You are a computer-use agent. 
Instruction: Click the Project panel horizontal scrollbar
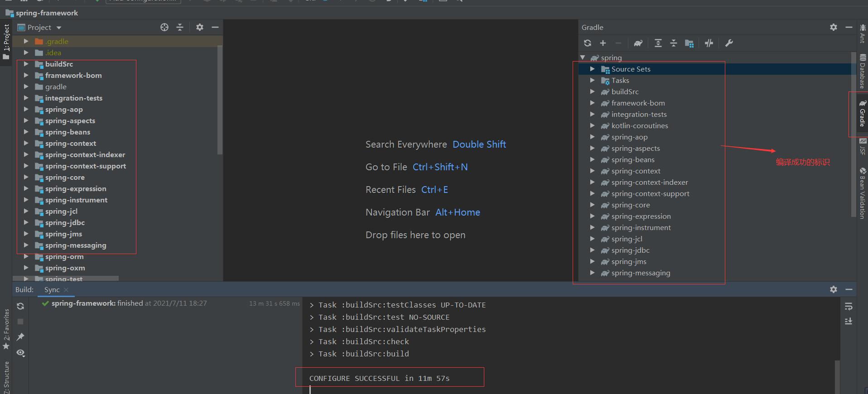(x=66, y=279)
